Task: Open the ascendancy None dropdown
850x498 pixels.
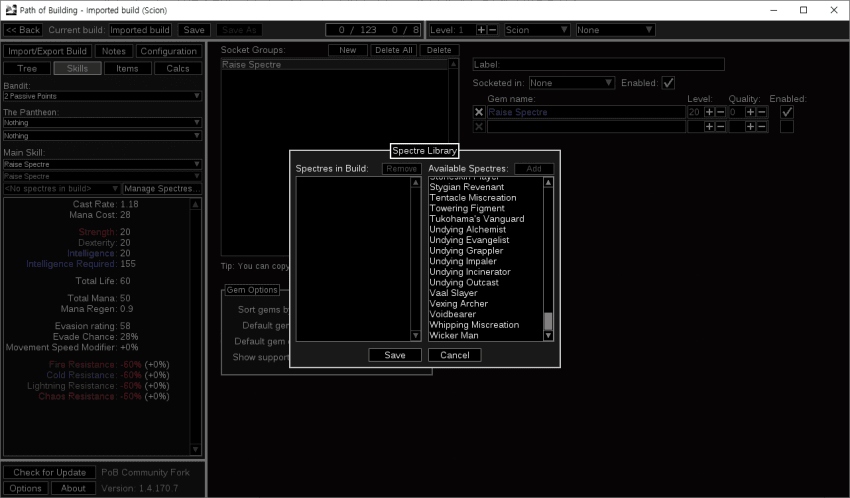Action: (615, 30)
